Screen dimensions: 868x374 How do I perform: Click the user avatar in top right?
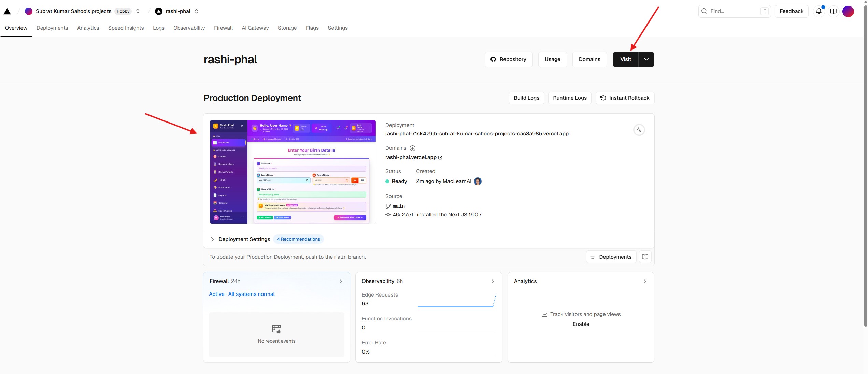click(848, 11)
